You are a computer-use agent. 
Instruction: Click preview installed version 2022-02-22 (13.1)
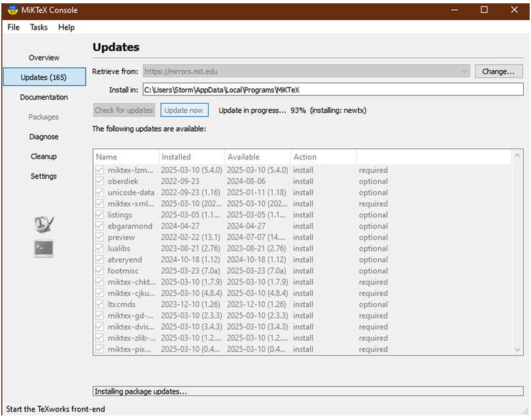click(x=190, y=237)
